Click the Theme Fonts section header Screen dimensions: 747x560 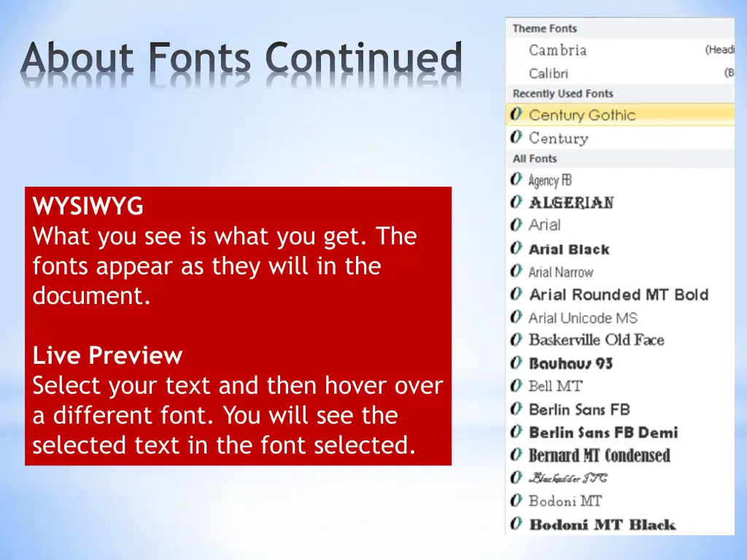click(x=544, y=28)
